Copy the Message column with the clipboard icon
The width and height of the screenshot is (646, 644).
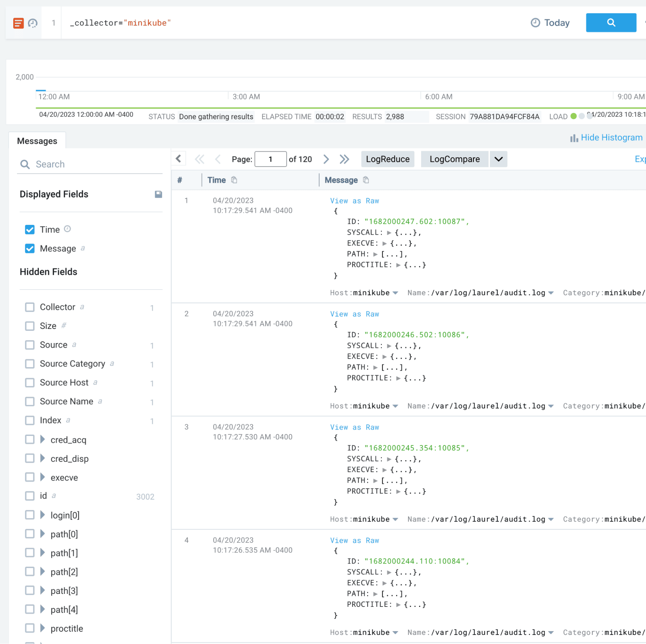click(366, 180)
